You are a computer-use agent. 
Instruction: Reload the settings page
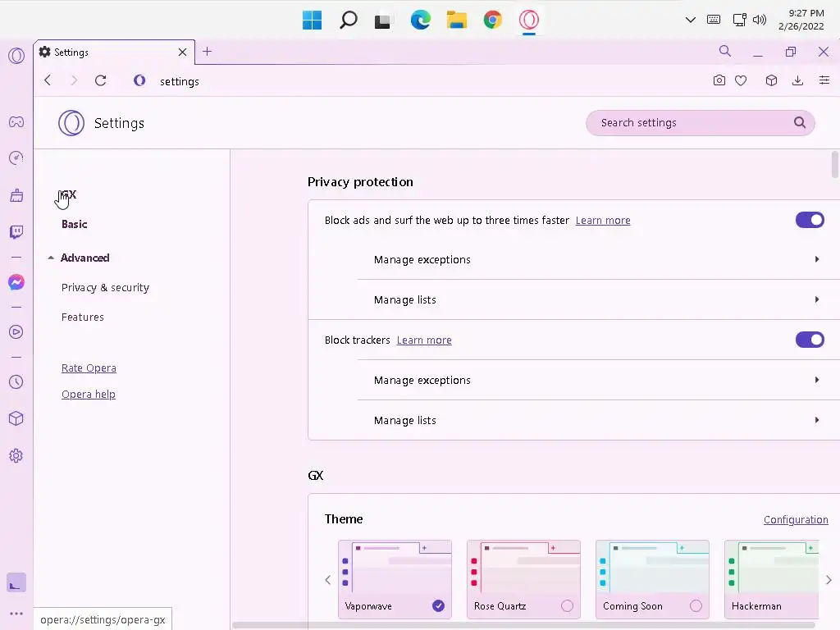pos(100,80)
